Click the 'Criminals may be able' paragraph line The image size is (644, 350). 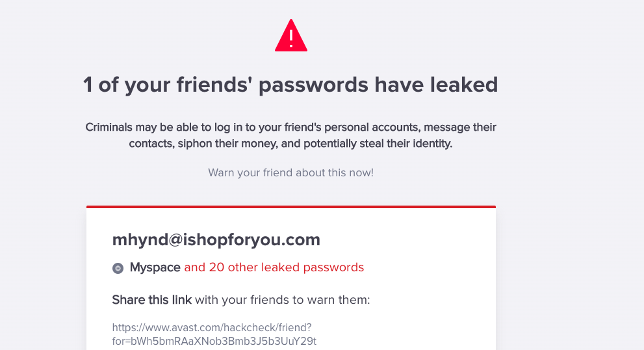290,128
